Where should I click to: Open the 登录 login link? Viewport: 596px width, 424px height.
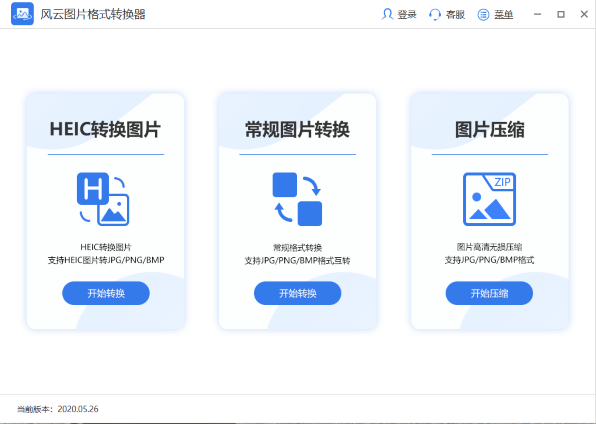(x=407, y=15)
